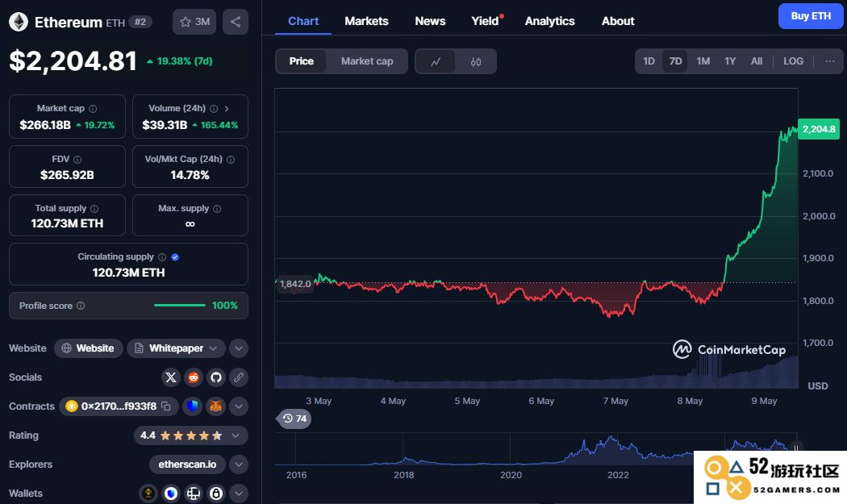
Task: Open the Chart tab
Action: click(303, 21)
